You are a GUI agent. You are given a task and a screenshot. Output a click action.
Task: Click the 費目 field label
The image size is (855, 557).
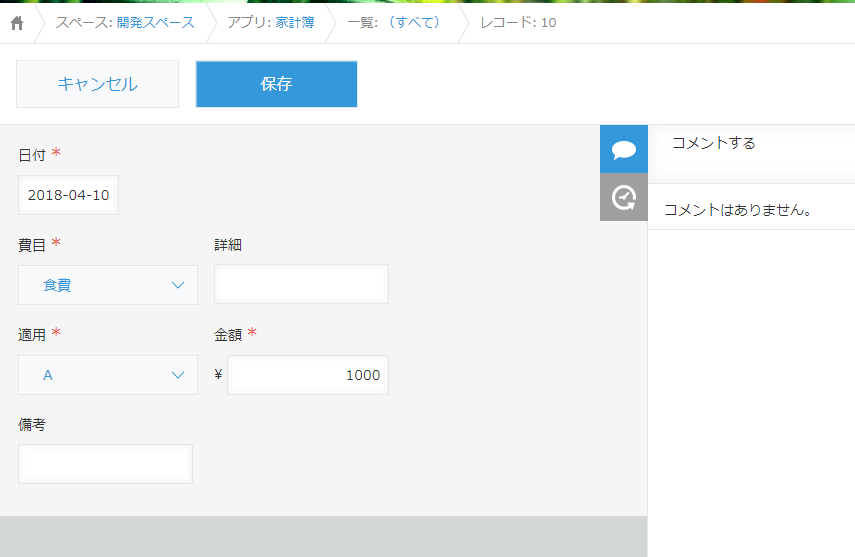[32, 245]
